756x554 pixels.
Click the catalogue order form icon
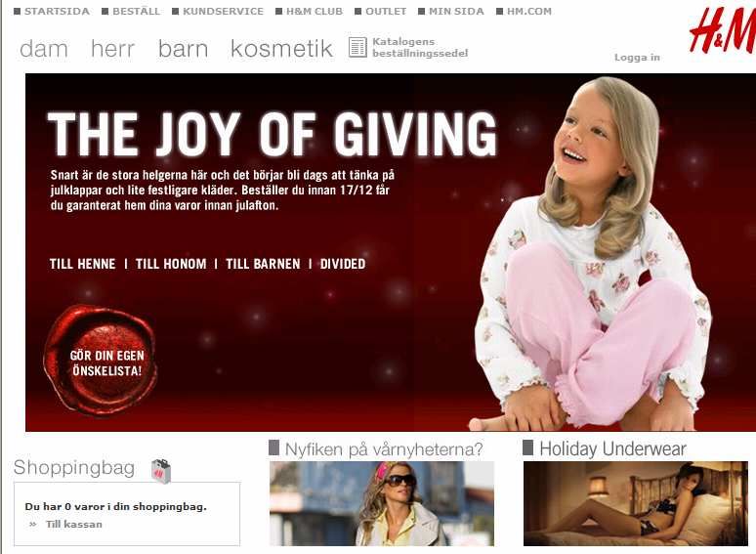(x=357, y=47)
